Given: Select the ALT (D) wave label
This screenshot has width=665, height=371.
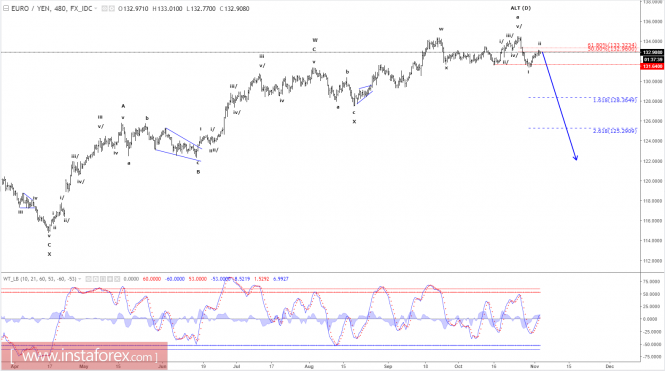Looking at the screenshot, I should (x=520, y=8).
